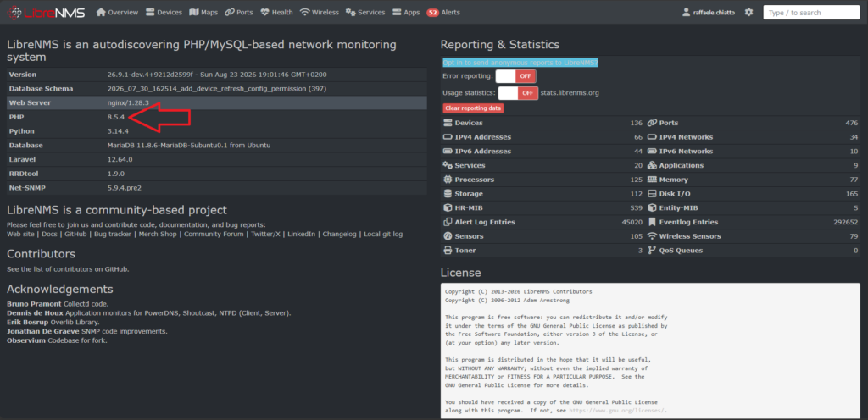Open the Docs link
This screenshot has width=868, height=420.
pyautogui.click(x=50, y=235)
